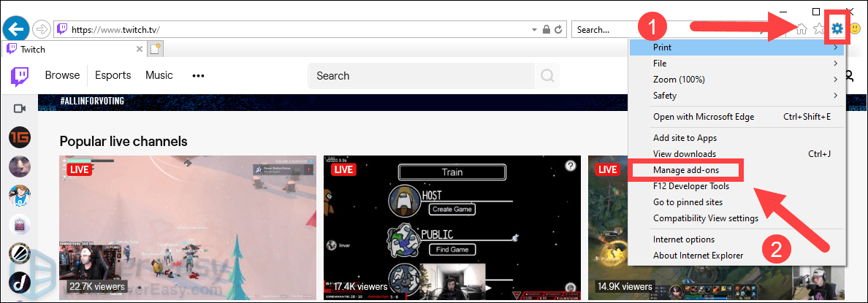Viewport: 868px width, 303px height.
Task: Click the smiley feedback icon
Action: [x=856, y=30]
